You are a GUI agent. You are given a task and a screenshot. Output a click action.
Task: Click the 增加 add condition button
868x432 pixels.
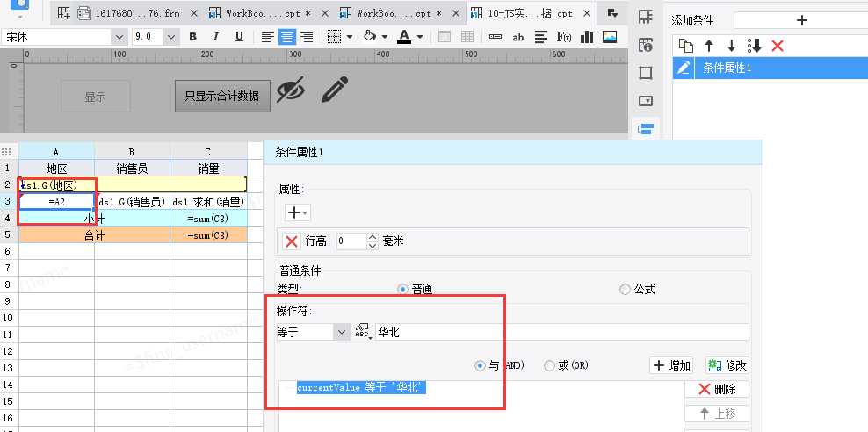click(x=673, y=365)
